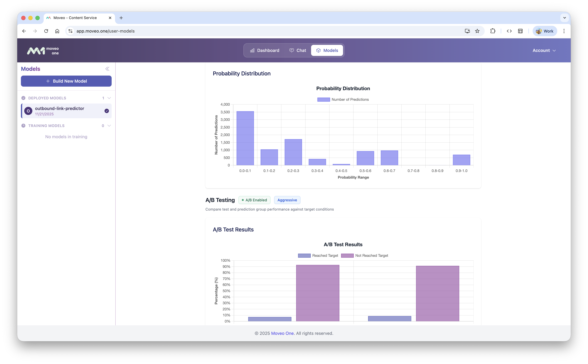
Task: Toggle Not Reached Target legend series
Action: 364,255
